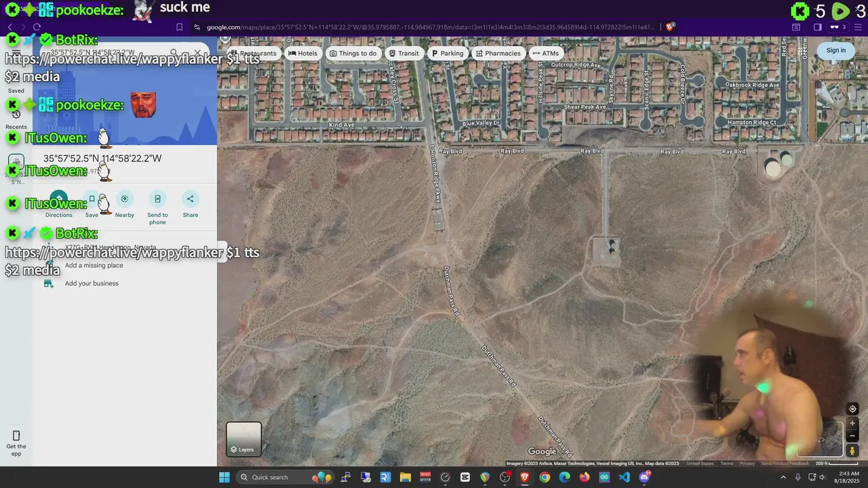Image resolution: width=868 pixels, height=488 pixels.
Task: Select the Pharmacies category chip
Action: [498, 53]
